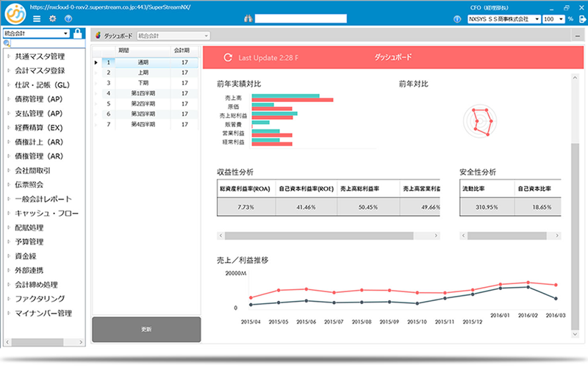588x370 pixels.
Task: Click the sidebar search input field
Action: pyautogui.click(x=44, y=44)
